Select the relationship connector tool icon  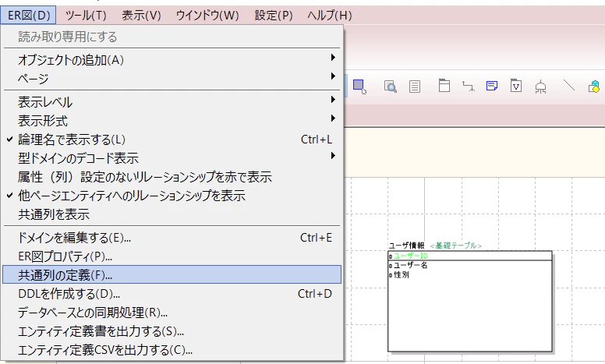(469, 87)
